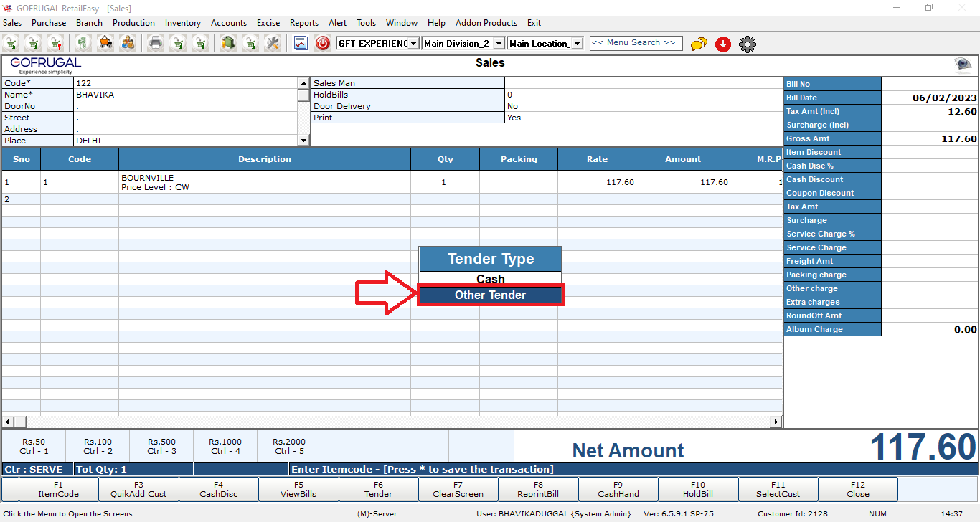The height and width of the screenshot is (522, 980).
Task: Open the Excise menu
Action: (x=268, y=23)
